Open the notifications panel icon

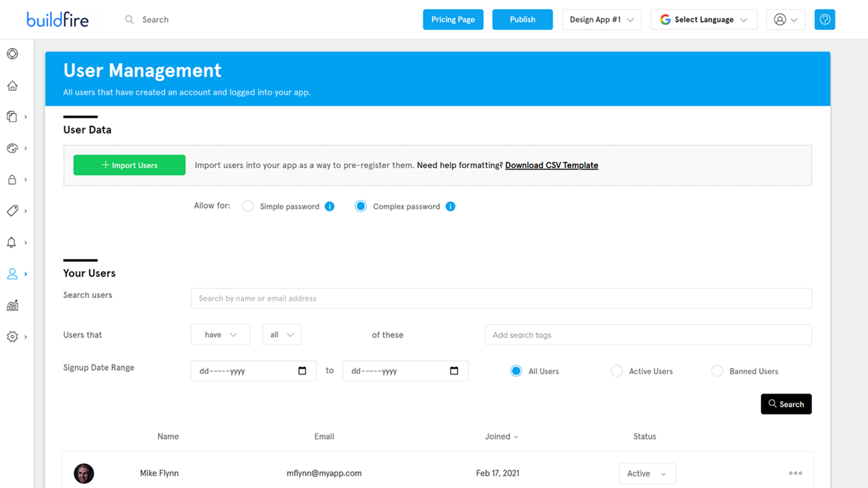click(13, 243)
